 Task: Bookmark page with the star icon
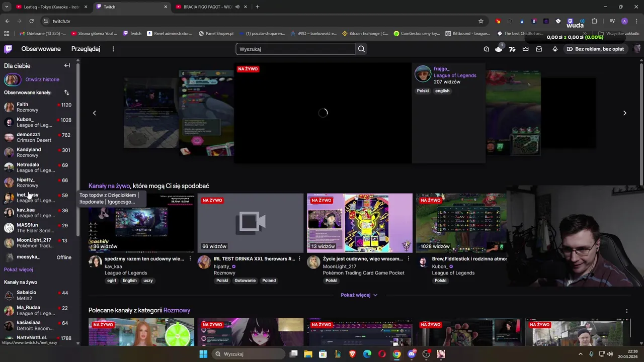481,21
